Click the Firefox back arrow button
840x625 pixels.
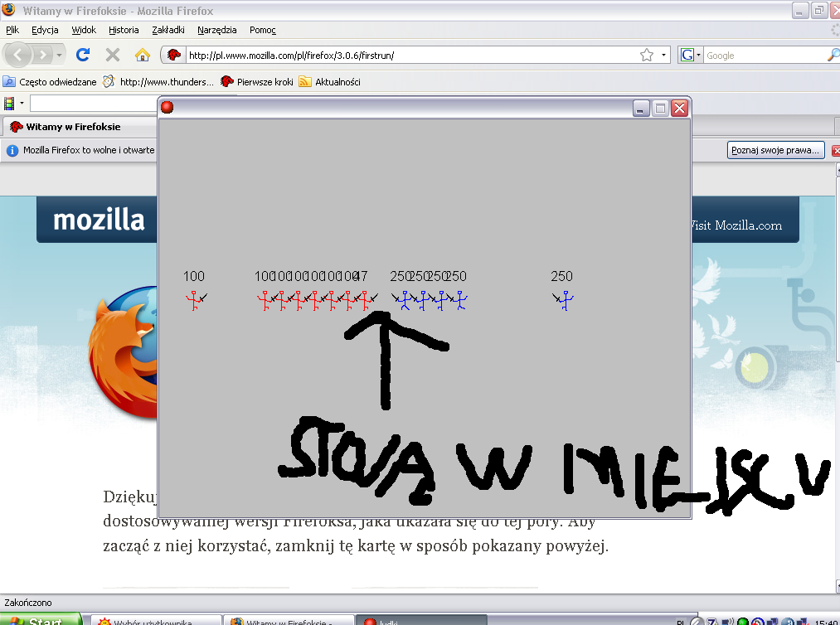tap(19, 55)
